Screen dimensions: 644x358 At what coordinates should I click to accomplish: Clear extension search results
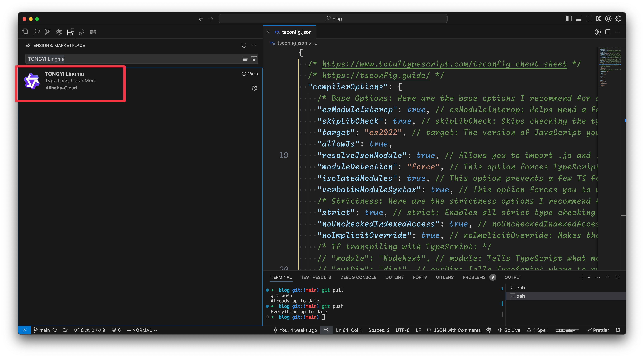[245, 59]
